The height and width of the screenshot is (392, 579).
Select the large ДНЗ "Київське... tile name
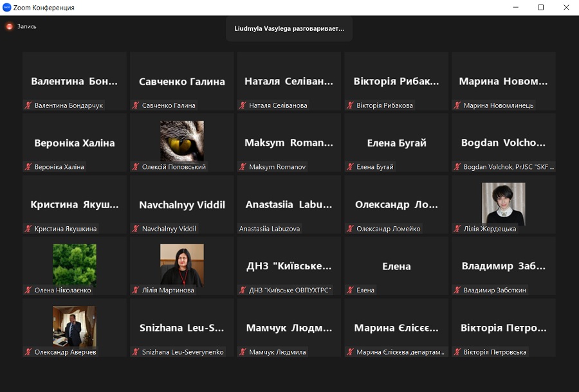289,266
